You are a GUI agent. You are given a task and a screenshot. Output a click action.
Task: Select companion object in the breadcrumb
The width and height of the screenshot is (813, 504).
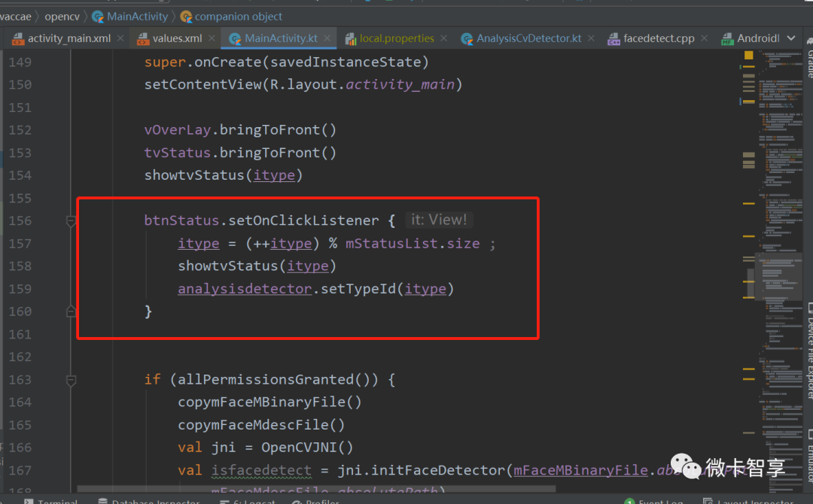click(x=239, y=17)
